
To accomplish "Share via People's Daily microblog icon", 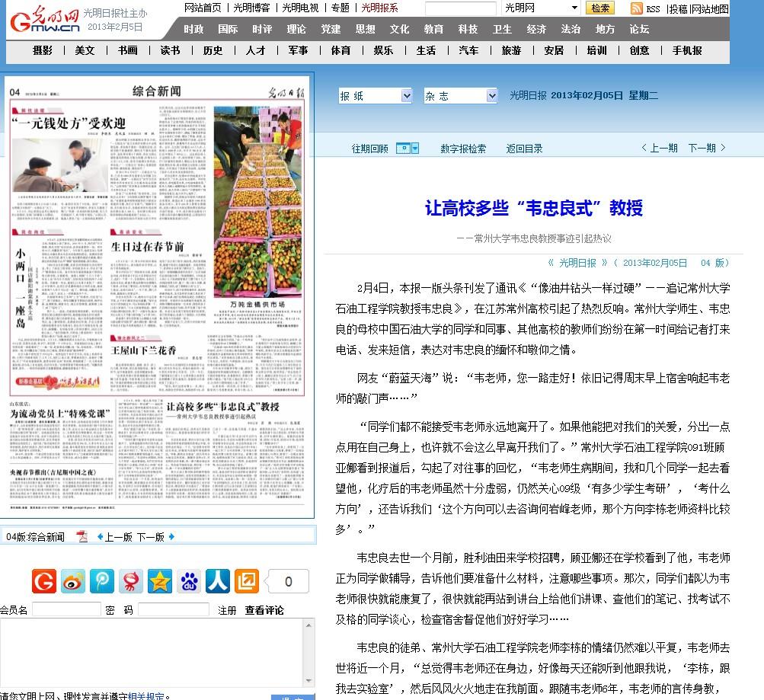I will [218, 581].
